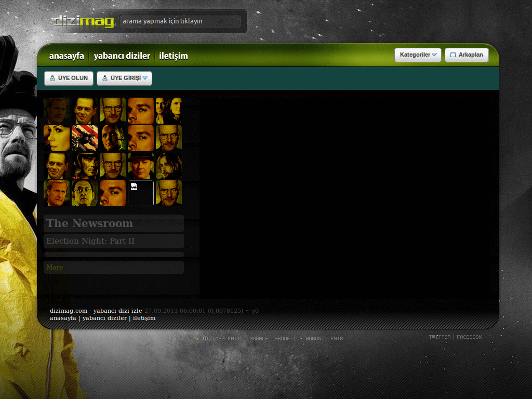
Task: Open episode 'Election Night: Part II'
Action: 90,241
